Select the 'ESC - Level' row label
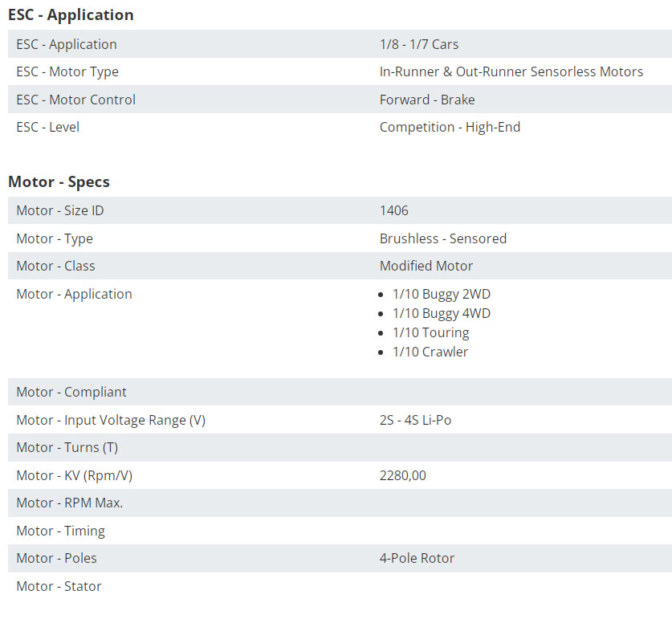This screenshot has width=672, height=619. tap(48, 127)
